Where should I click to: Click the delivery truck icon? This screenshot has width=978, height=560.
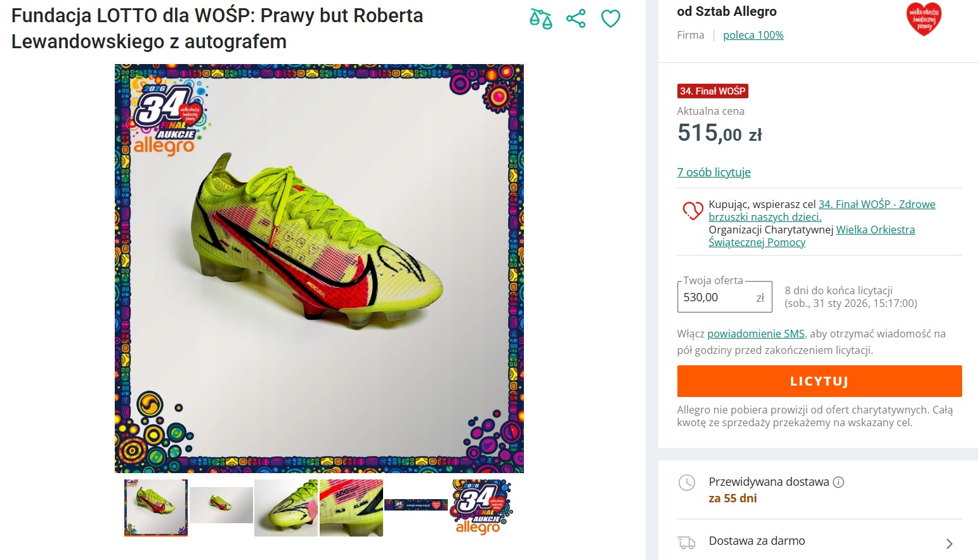coord(687,542)
